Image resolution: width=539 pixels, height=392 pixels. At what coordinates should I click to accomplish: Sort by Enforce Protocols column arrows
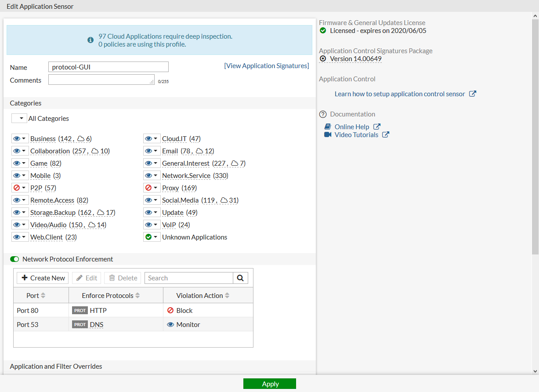137,296
